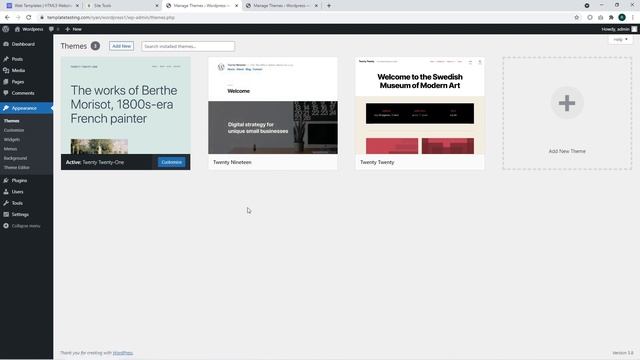Click the Twenty Twenty theme name

(x=377, y=162)
